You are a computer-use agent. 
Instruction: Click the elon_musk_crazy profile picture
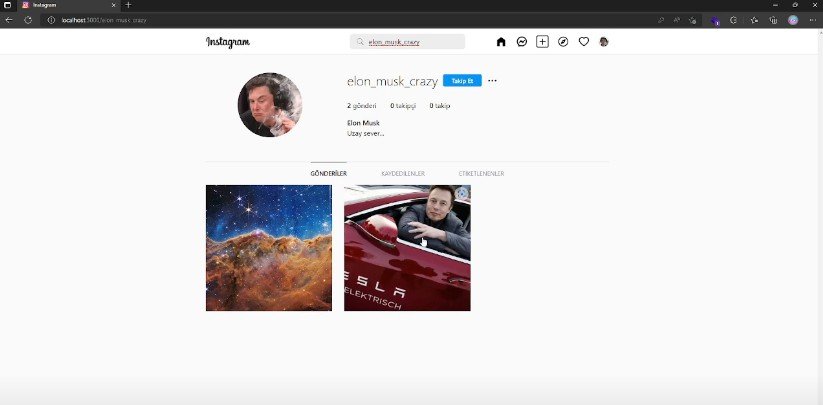pos(270,105)
